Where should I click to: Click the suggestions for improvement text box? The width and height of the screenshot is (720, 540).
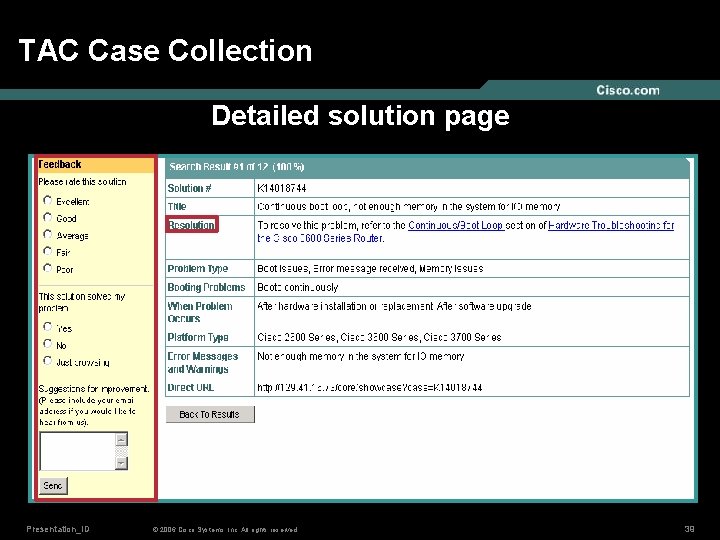click(x=77, y=451)
